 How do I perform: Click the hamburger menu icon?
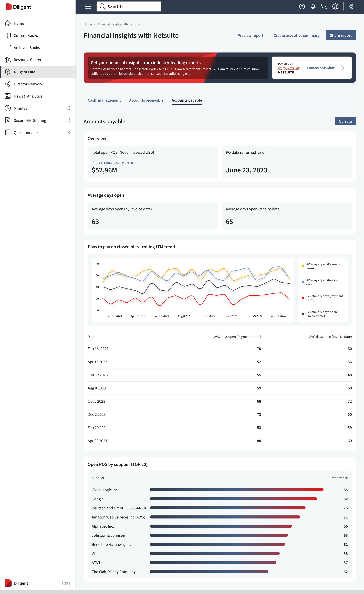(x=88, y=7)
